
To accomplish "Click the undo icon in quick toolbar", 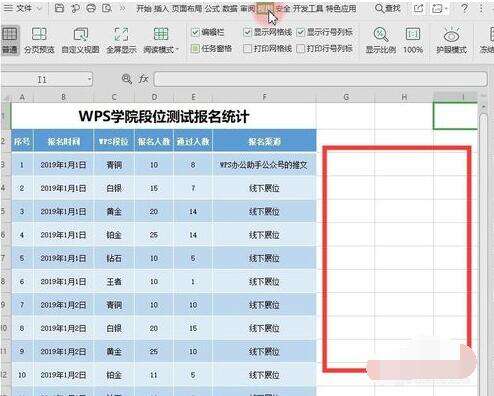I will 75,8.
